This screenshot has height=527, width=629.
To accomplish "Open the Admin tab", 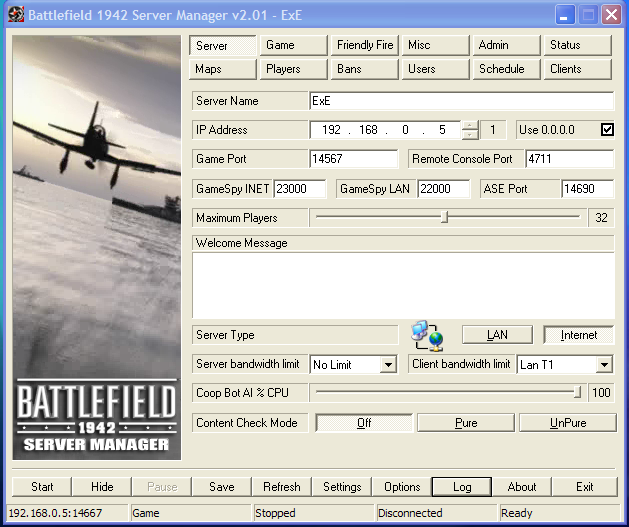I will coord(507,45).
